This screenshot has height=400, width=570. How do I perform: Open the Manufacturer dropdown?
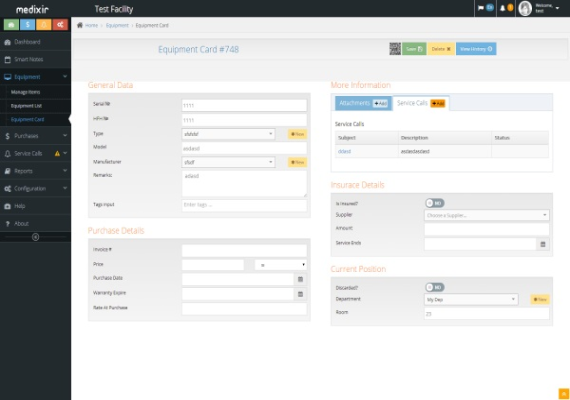click(x=228, y=162)
